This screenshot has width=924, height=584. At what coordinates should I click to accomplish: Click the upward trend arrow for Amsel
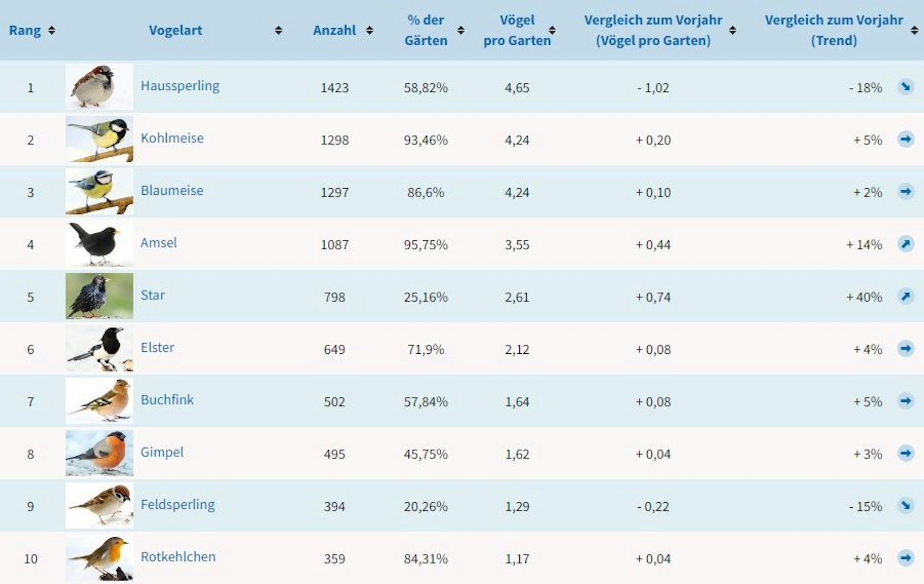point(906,244)
